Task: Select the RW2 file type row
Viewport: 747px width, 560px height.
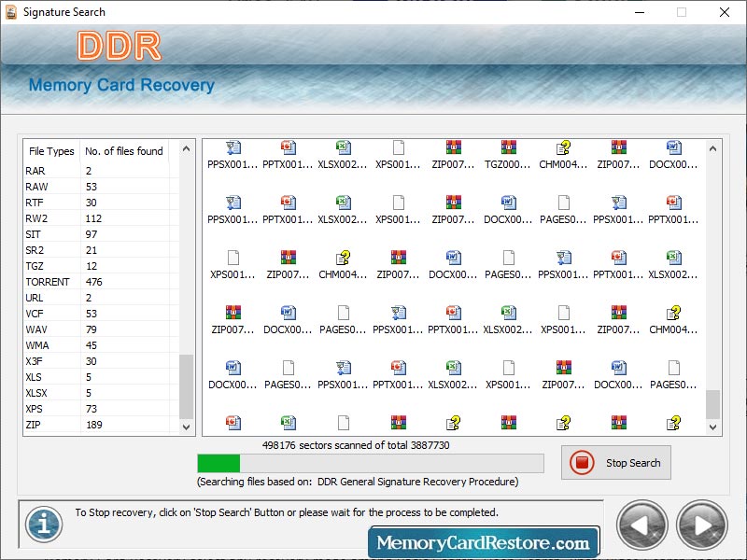Action: pos(101,218)
